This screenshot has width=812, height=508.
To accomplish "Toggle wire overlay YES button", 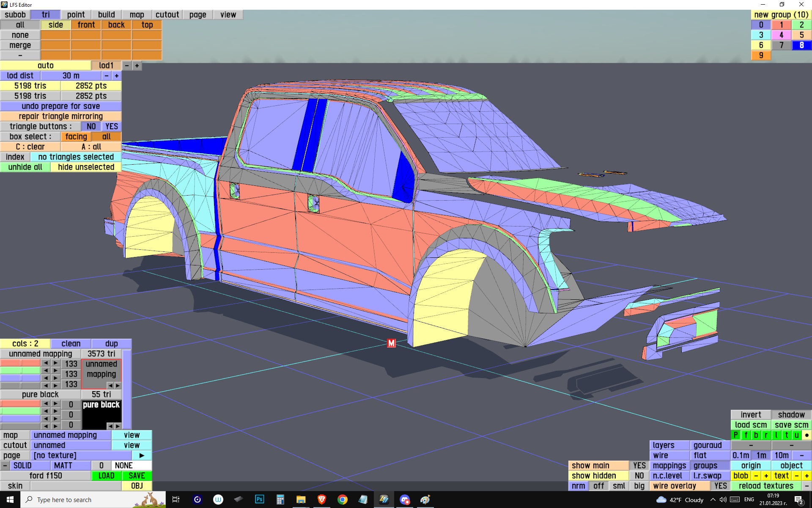I will 720,486.
